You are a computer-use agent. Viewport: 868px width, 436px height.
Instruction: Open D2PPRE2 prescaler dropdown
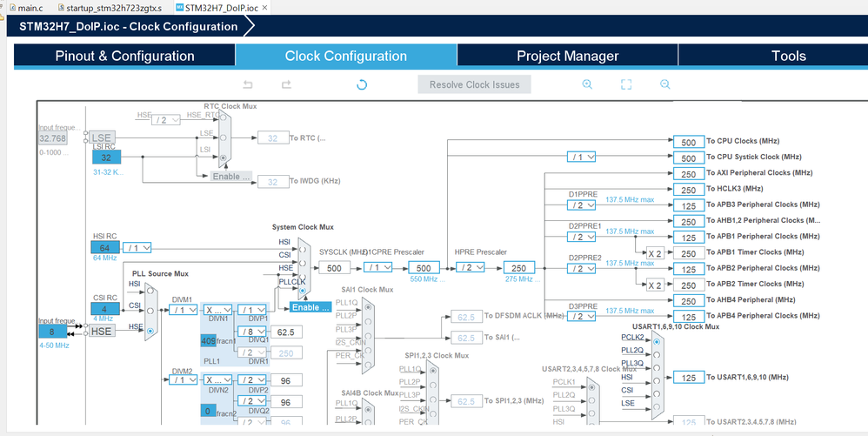[581, 268]
